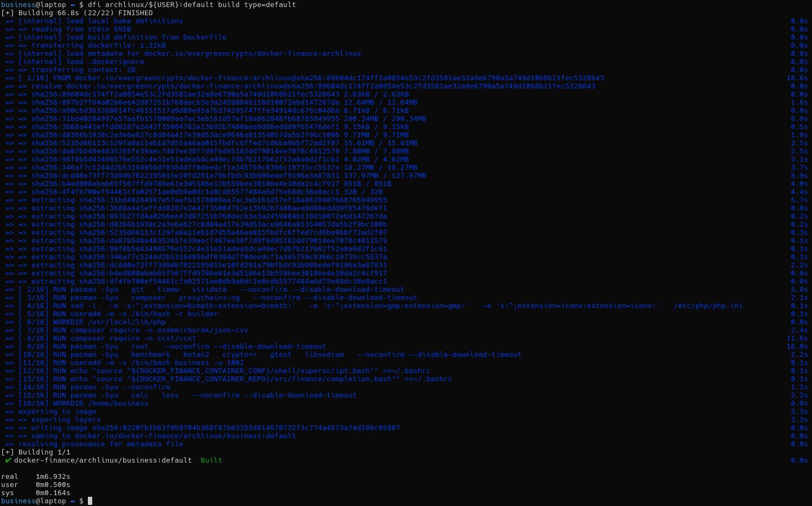
Task: Click the "/etc/php/php.ini" path in step 4/16
Action: tap(708, 306)
